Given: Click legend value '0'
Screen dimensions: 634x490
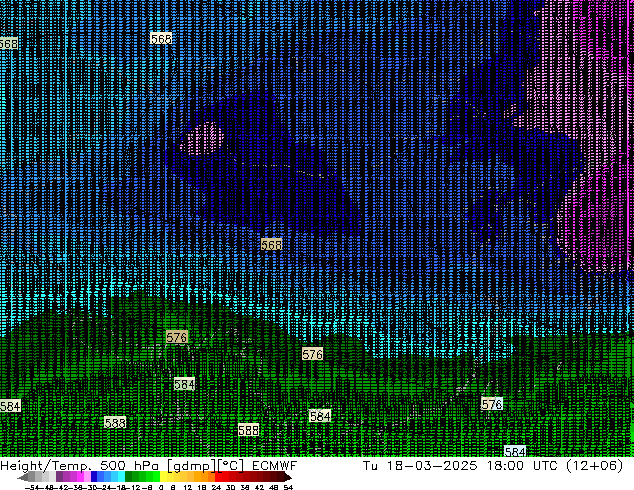Looking at the screenshot, I should (x=161, y=488).
